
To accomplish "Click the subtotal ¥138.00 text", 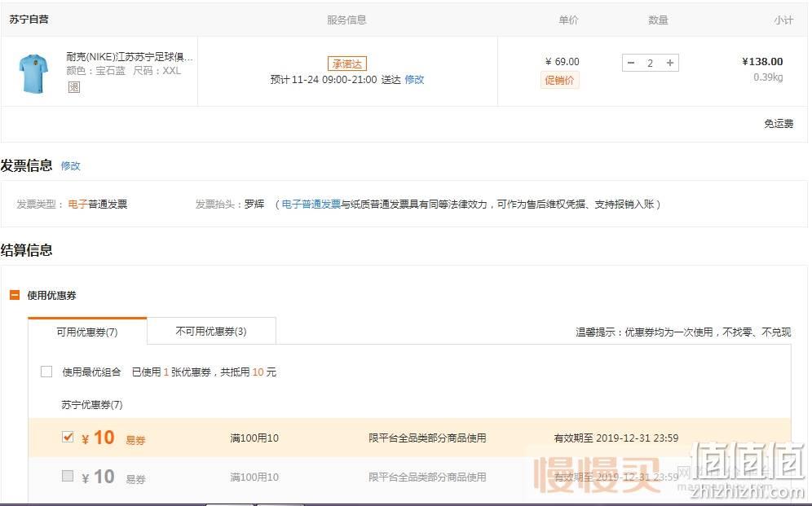I will tap(762, 62).
